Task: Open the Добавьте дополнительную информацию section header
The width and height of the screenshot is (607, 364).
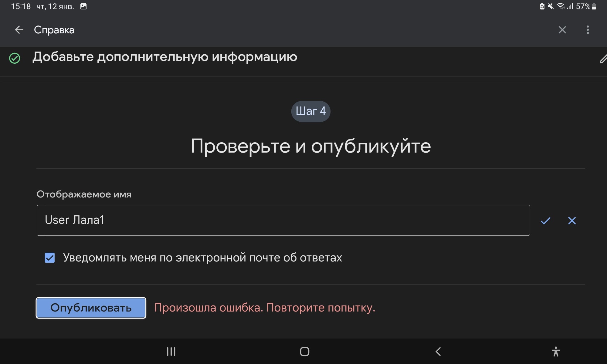Action: coord(165,57)
